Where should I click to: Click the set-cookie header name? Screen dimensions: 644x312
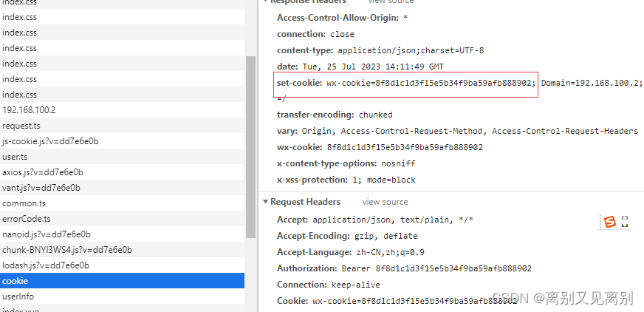pyautogui.click(x=299, y=83)
